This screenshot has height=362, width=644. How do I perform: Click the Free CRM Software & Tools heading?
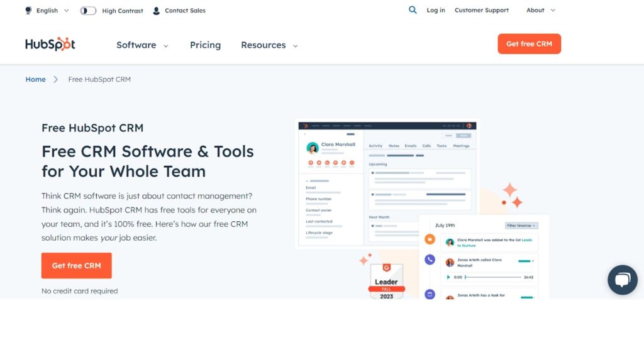click(147, 162)
